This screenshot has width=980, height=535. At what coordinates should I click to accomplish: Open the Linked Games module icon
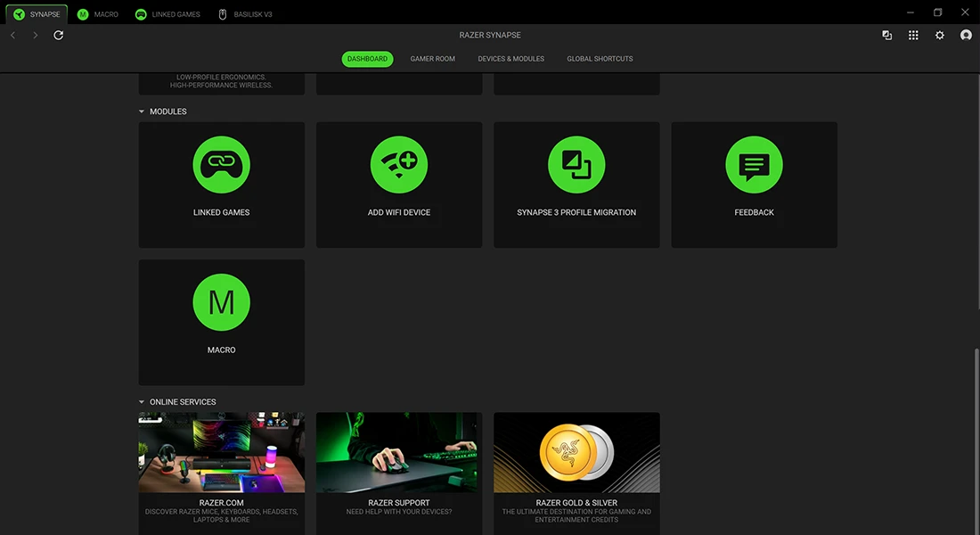[221, 165]
